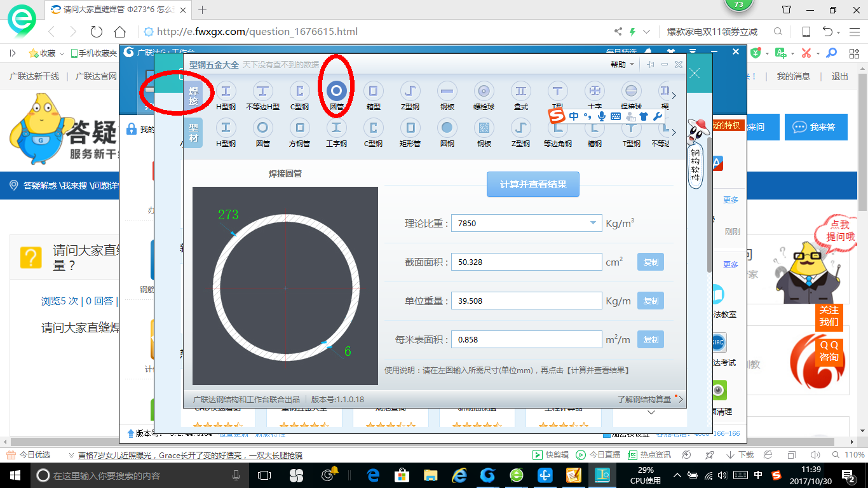
Task: Copy the 截面面积 value
Action: point(651,262)
